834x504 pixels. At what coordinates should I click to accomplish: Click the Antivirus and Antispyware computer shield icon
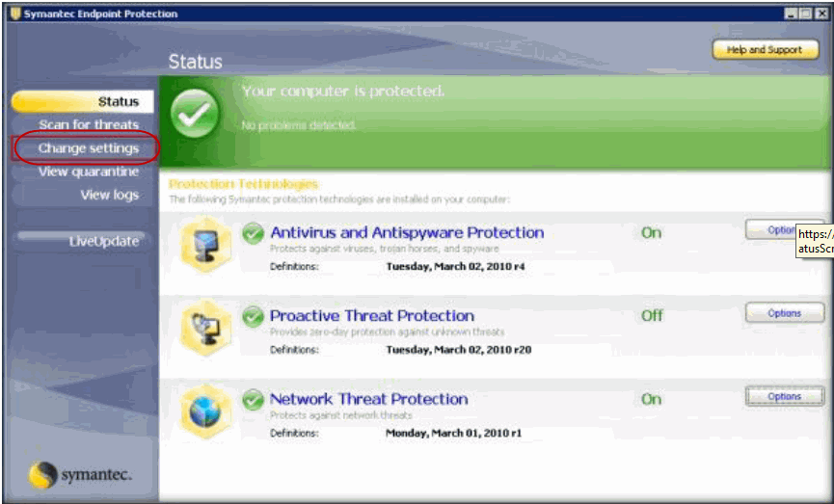(x=205, y=246)
